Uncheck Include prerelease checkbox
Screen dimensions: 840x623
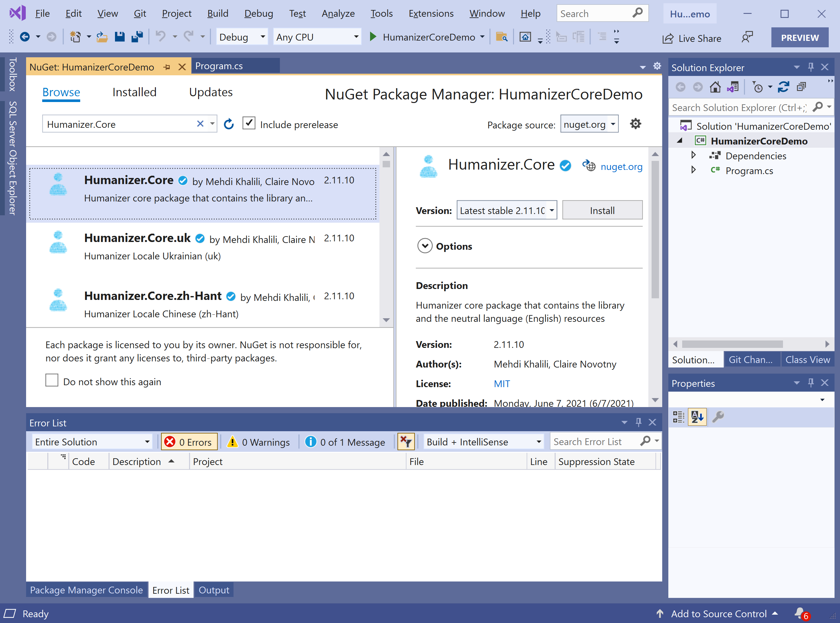249,123
